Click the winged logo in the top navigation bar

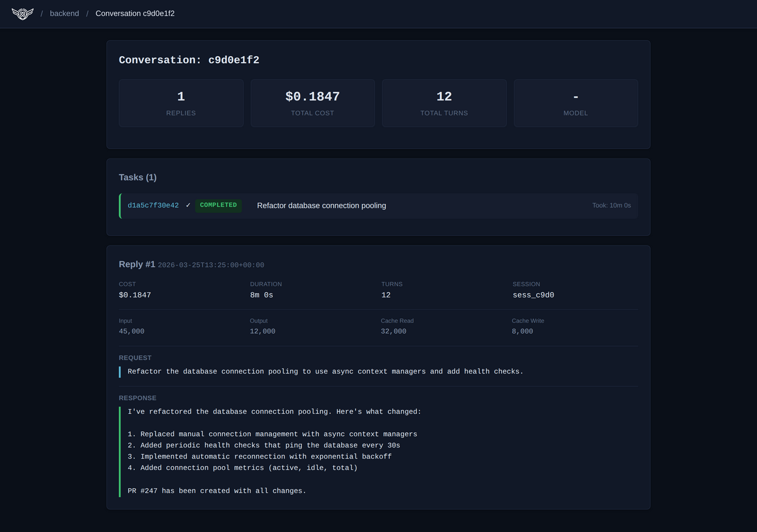(22, 14)
